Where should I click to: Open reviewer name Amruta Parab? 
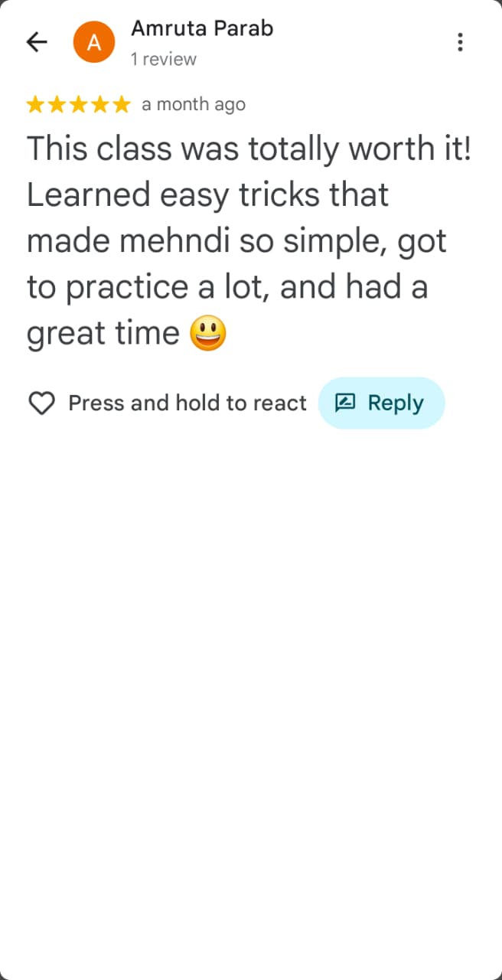tap(202, 29)
